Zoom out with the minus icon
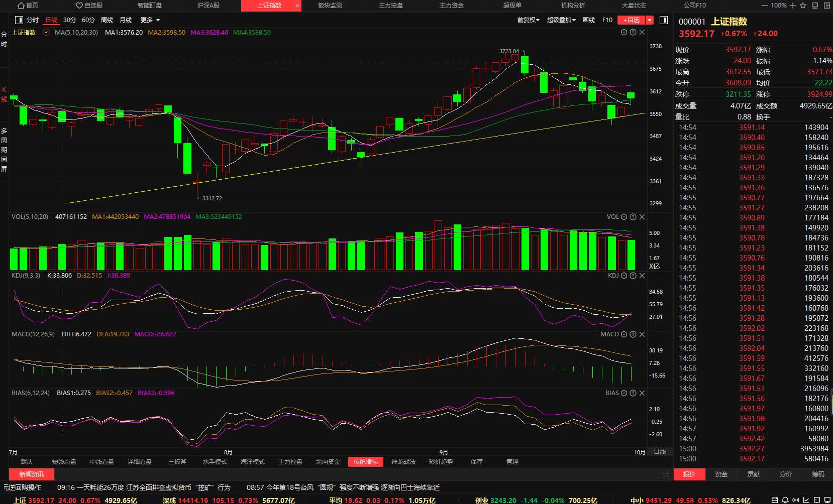The image size is (833, 504). (765, 6)
